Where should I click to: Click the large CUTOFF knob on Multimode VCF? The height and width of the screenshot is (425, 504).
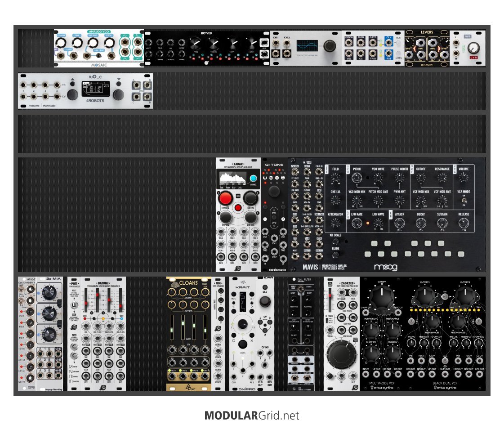(x=382, y=298)
